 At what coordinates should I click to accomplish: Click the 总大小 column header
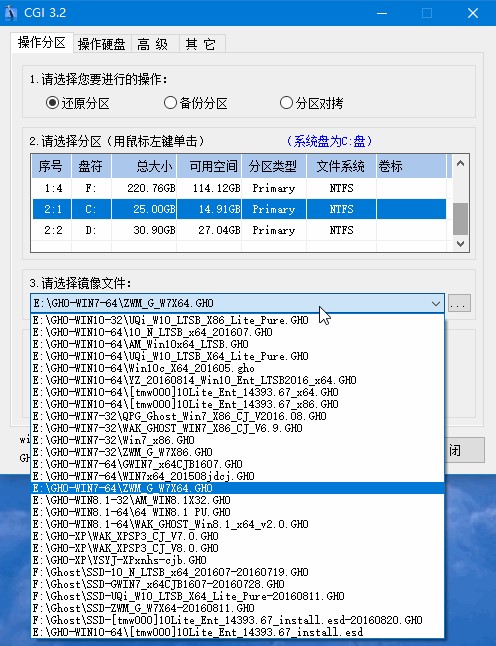144,166
